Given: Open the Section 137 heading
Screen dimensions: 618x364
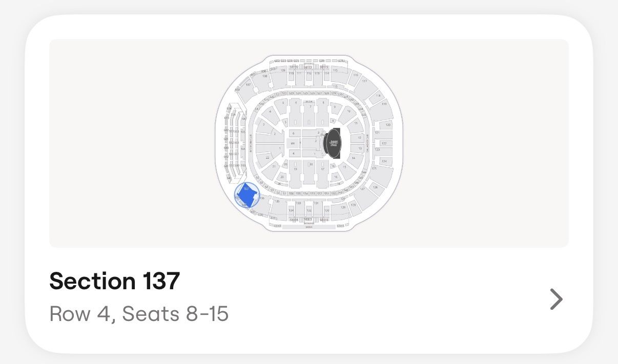Looking at the screenshot, I should (115, 281).
